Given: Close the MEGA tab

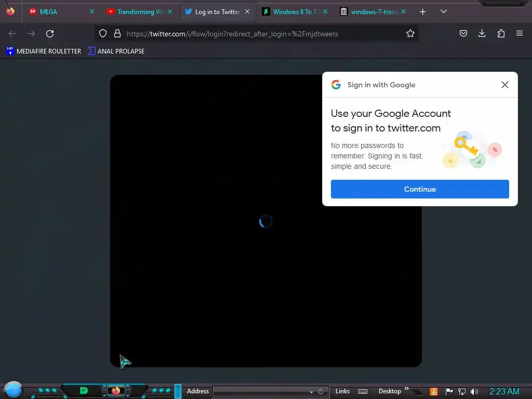Looking at the screenshot, I should [x=92, y=11].
